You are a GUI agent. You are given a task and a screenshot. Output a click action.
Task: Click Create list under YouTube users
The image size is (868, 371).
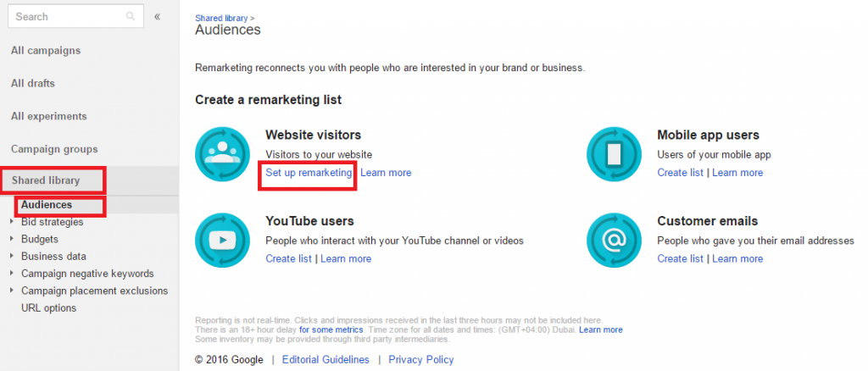click(x=289, y=258)
